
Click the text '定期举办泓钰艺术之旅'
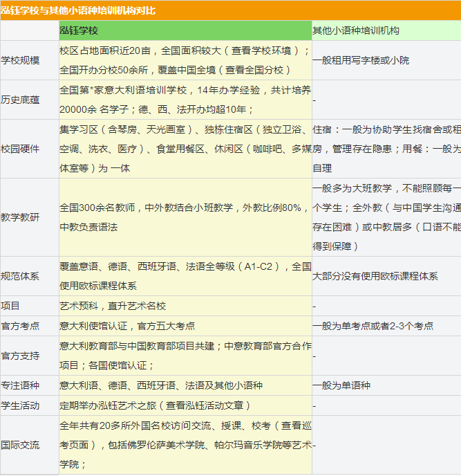pos(108,405)
